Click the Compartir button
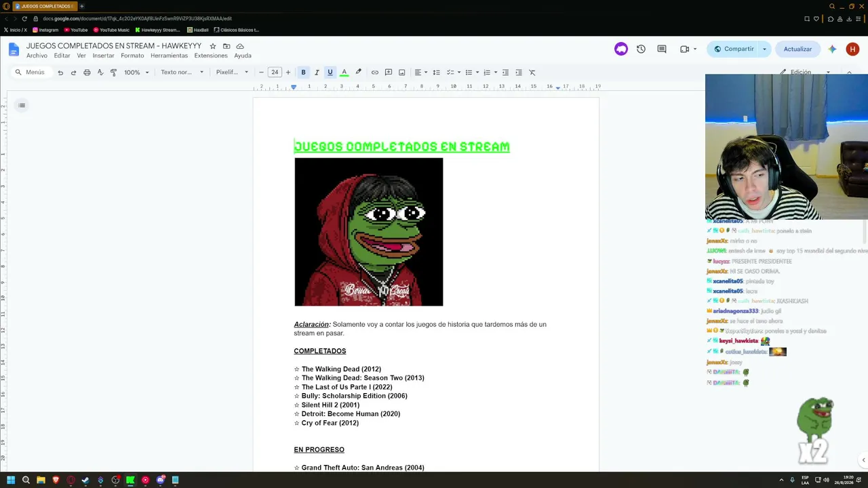 point(734,49)
